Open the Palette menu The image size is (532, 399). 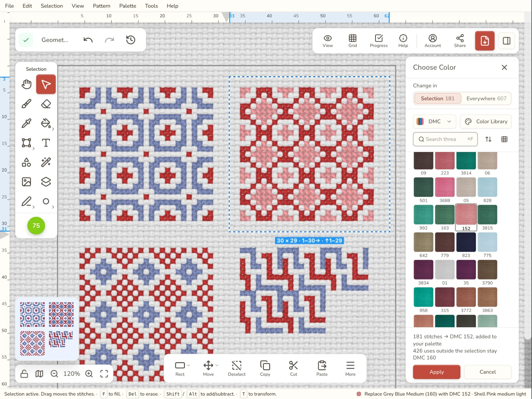[x=127, y=6]
